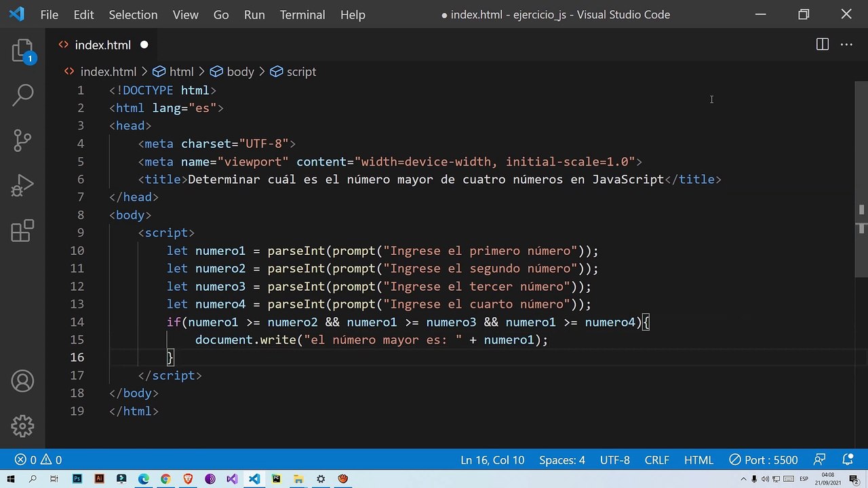Open Google Chrome from taskbar

click(165, 479)
